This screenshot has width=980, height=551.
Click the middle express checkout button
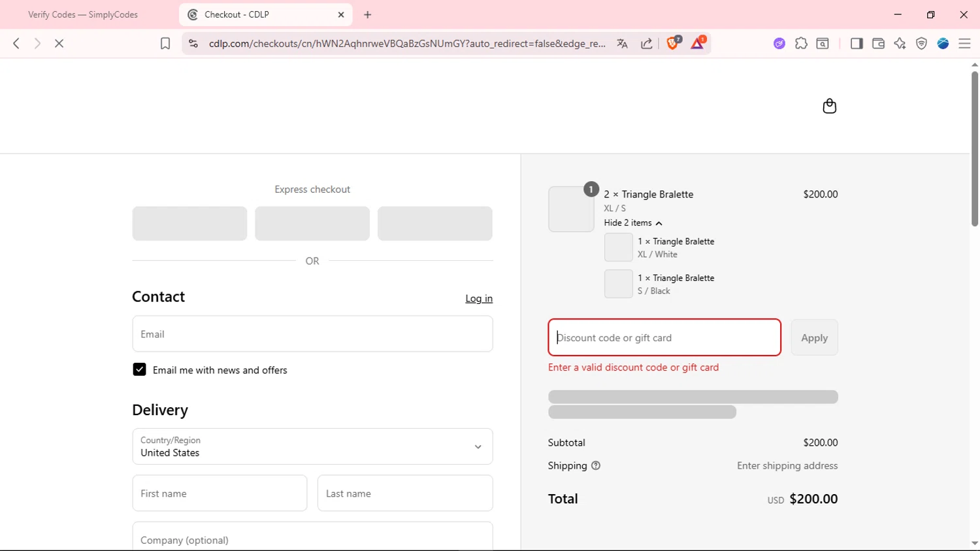(312, 224)
